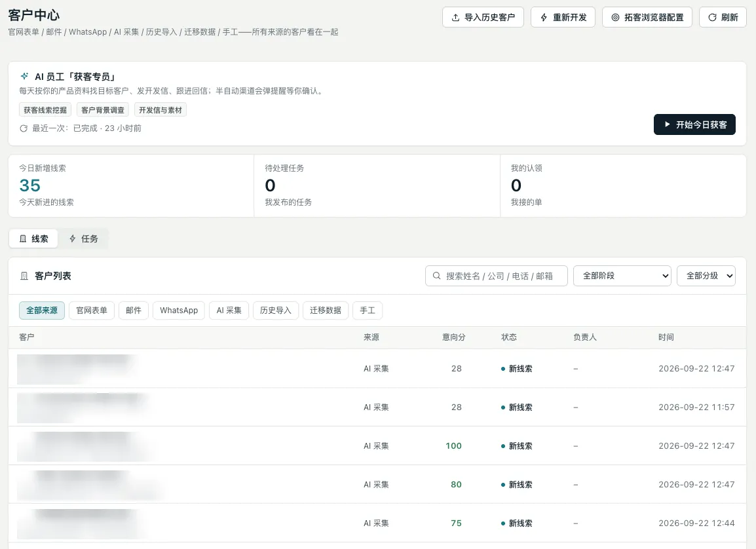Click 新线索 status in the 11:57 row

(x=517, y=407)
